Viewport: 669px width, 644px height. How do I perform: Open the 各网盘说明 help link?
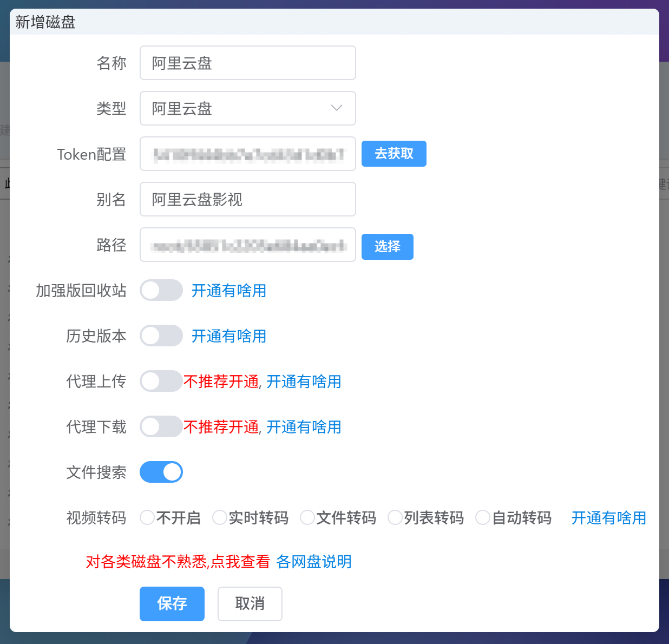pyautogui.click(x=314, y=562)
